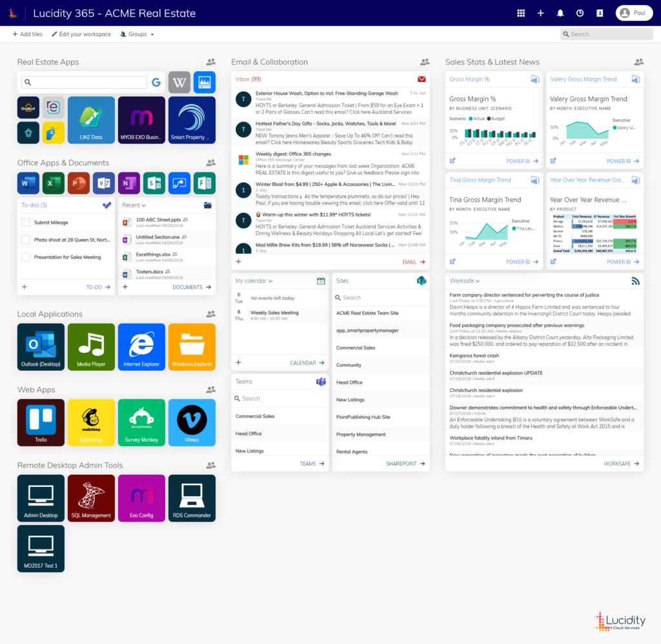Open the Smart Property tile
This screenshot has height=644, width=661.
coord(192,120)
